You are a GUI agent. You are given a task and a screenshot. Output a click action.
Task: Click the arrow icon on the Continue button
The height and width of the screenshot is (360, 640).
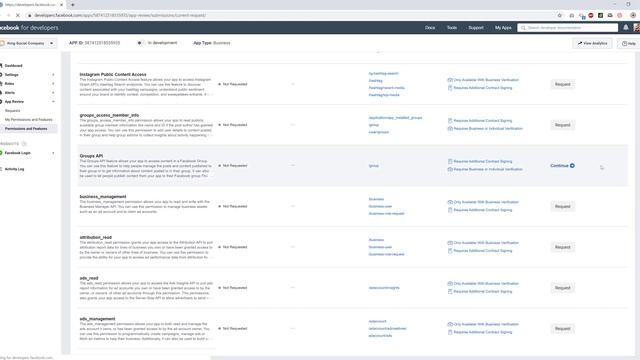pyautogui.click(x=572, y=166)
